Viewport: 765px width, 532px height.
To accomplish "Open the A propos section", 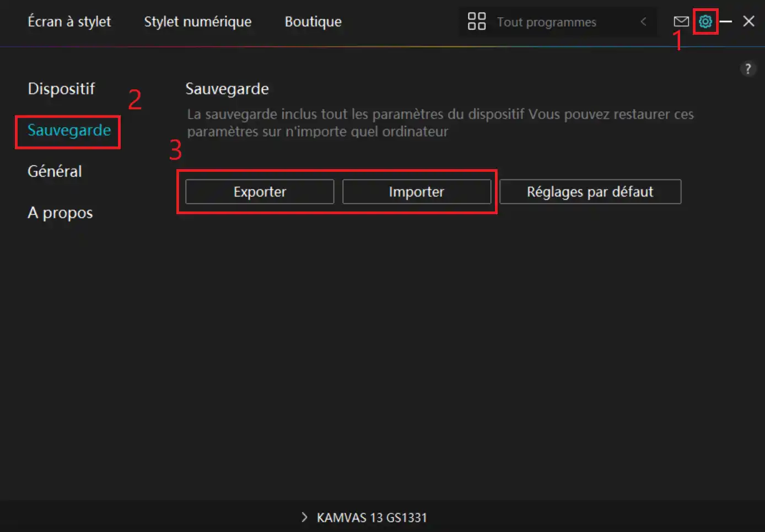I will (60, 213).
